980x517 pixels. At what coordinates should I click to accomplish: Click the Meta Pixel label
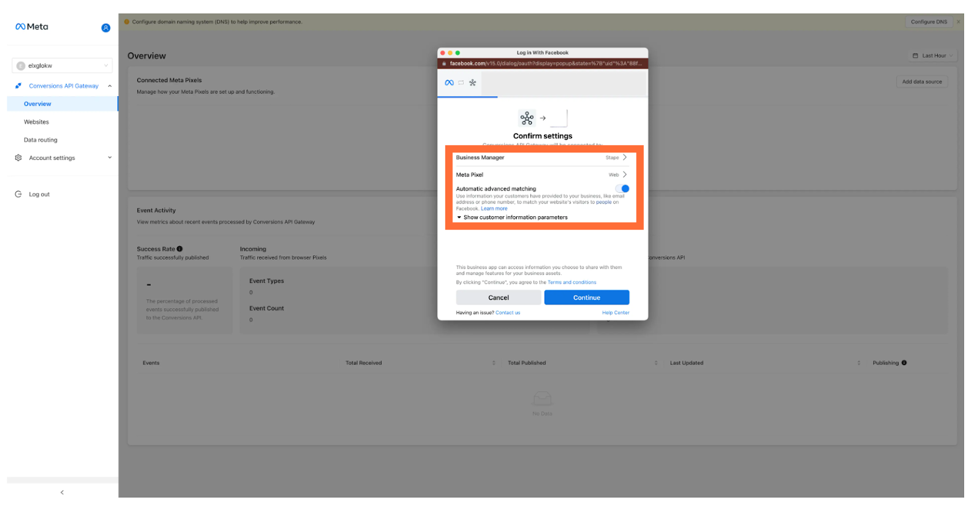click(470, 175)
